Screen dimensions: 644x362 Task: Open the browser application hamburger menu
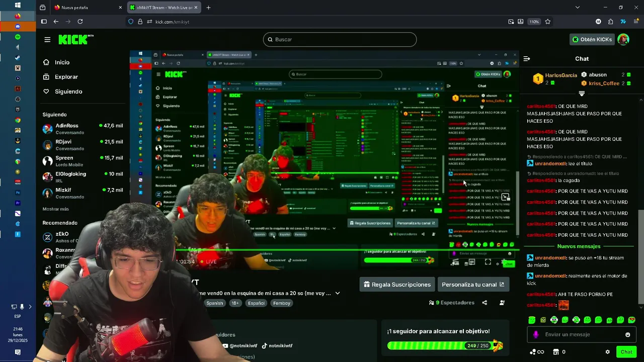635,22
